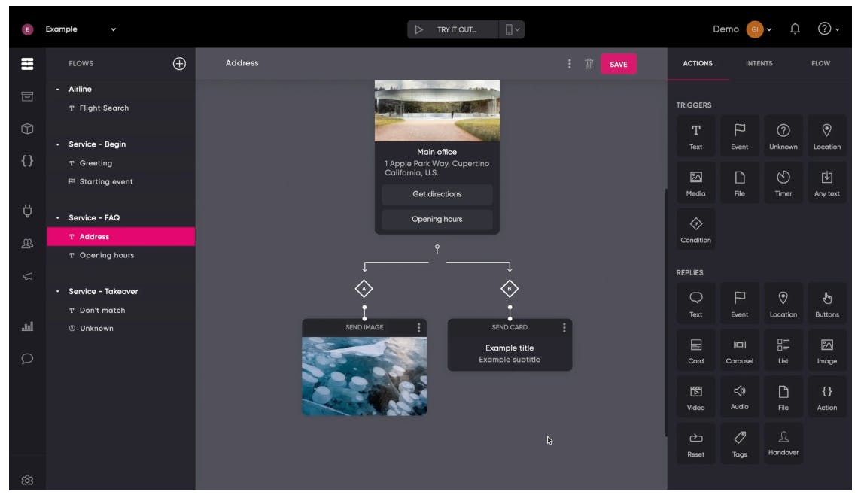Add an Event reply
The height and width of the screenshot is (504, 864).
point(740,304)
